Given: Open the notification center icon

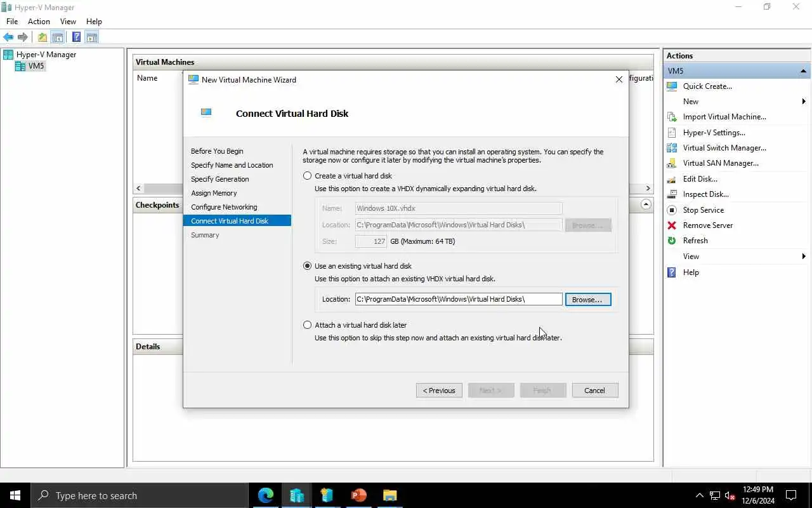Looking at the screenshot, I should pos(791,495).
